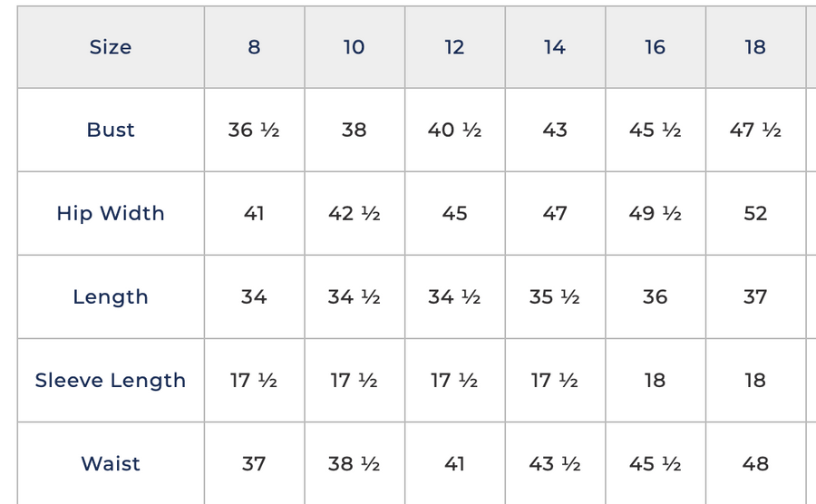Select the size 16 column header
Screen dimensions: 816x504
[x=655, y=47]
